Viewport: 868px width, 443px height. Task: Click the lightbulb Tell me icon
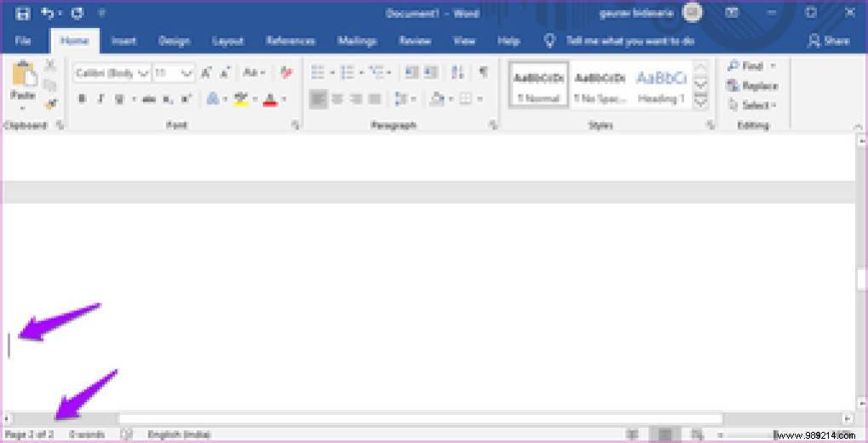pos(549,40)
